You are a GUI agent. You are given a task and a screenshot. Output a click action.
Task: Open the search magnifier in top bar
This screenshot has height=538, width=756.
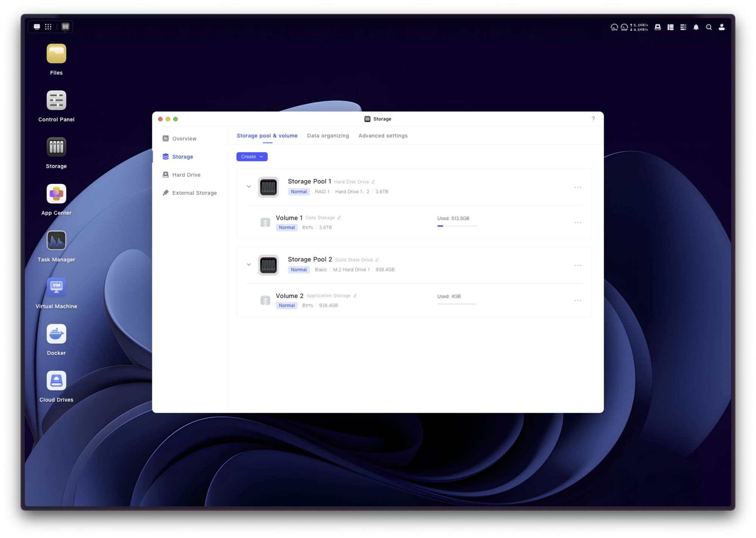709,27
